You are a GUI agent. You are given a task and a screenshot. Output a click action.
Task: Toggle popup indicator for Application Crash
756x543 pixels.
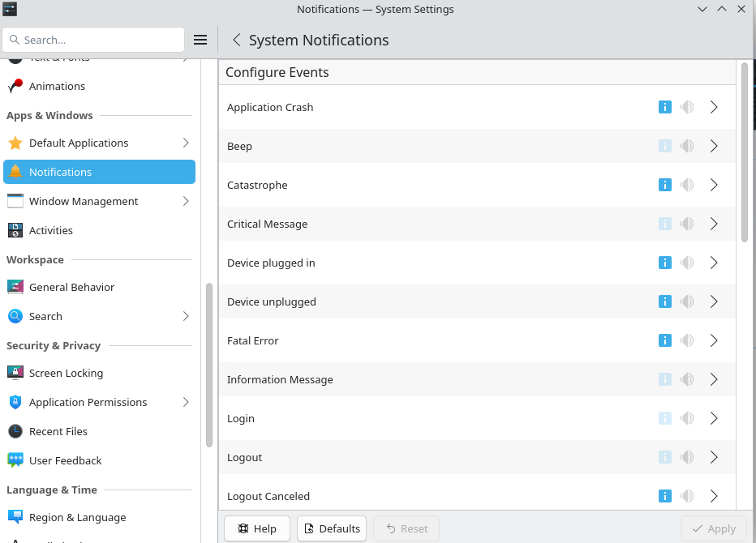pyautogui.click(x=664, y=107)
